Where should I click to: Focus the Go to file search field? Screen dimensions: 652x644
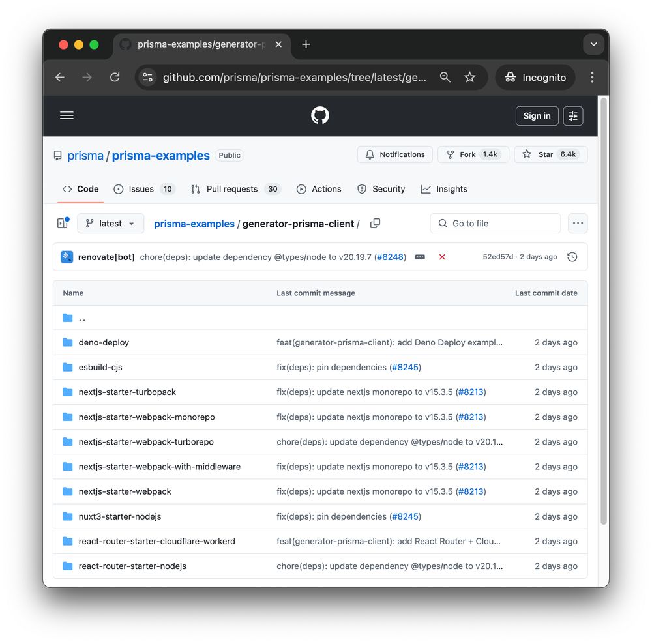(x=496, y=224)
